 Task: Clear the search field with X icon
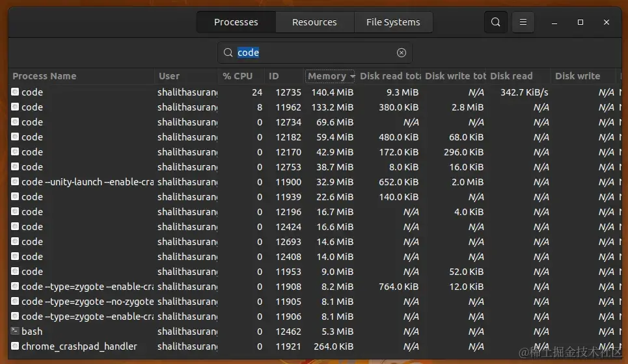tap(402, 53)
